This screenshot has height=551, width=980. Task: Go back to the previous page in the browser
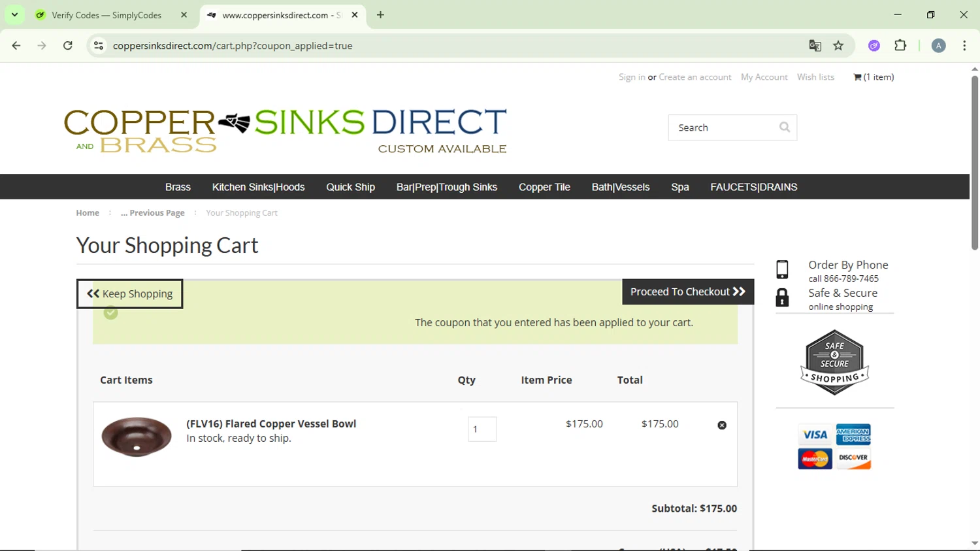(x=16, y=46)
